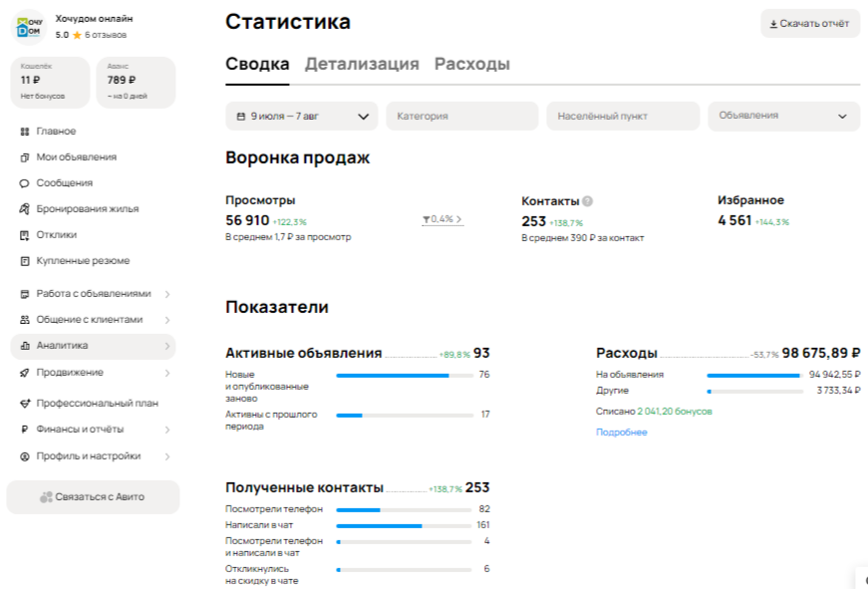
Task: Click the Финансы и отчёты ruble icon
Action: pyautogui.click(x=24, y=430)
